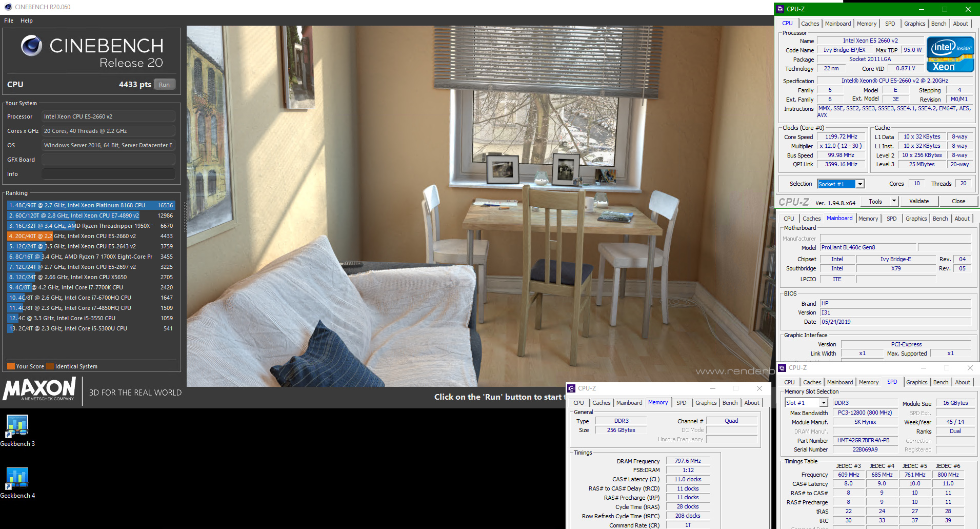Click the Max TDP value 95.0 W
The width and height of the screenshot is (980, 529).
(912, 50)
